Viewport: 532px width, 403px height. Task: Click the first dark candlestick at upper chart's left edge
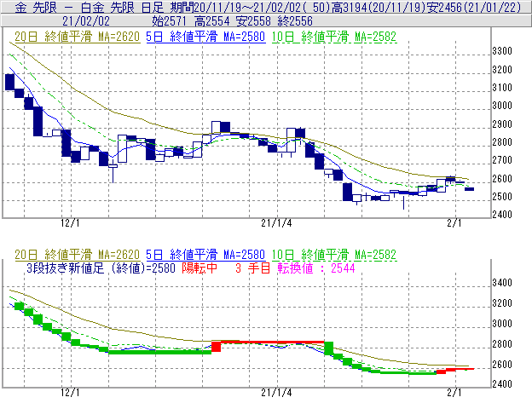point(10,82)
